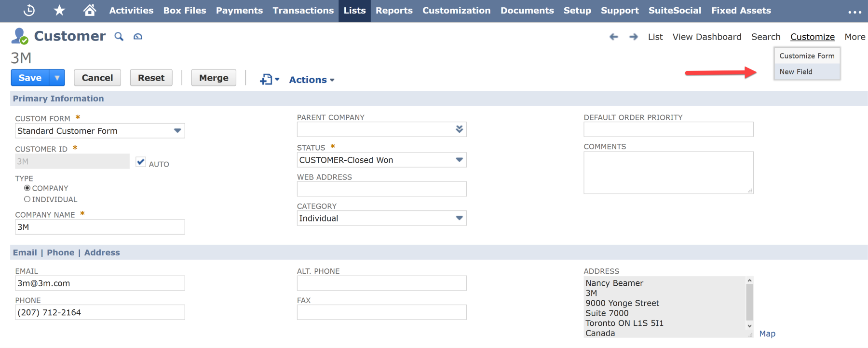Click the Reset button

coord(151,78)
